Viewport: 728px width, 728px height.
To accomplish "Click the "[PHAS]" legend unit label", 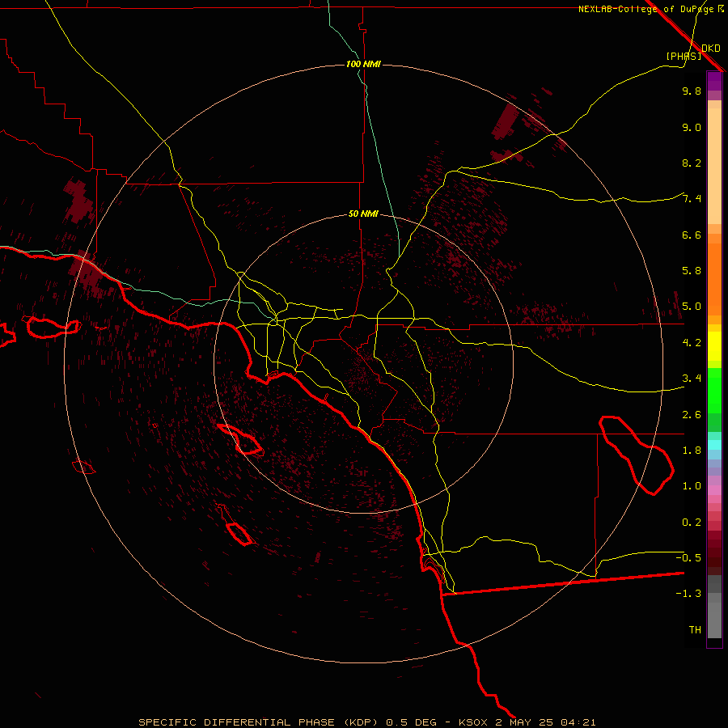I will 684,56.
